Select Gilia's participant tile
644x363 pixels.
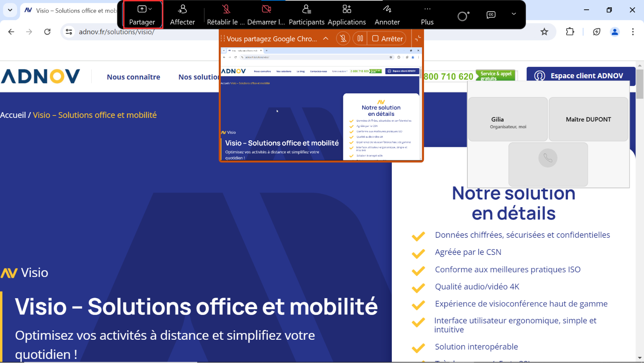[x=508, y=119]
